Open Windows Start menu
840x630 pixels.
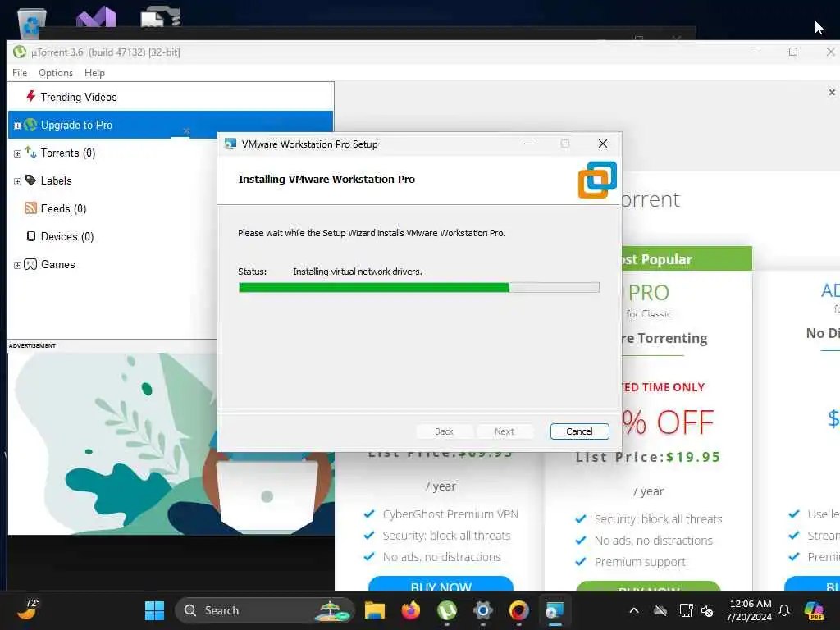[x=154, y=610]
